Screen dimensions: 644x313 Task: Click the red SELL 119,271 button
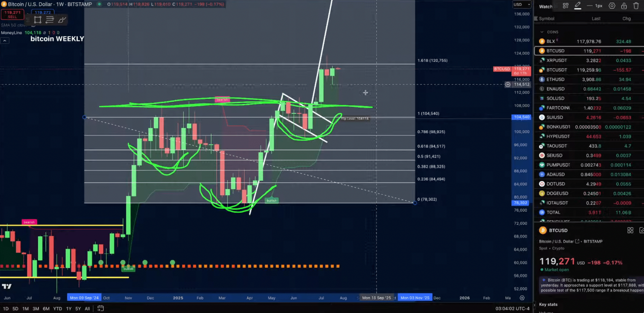(12, 14)
